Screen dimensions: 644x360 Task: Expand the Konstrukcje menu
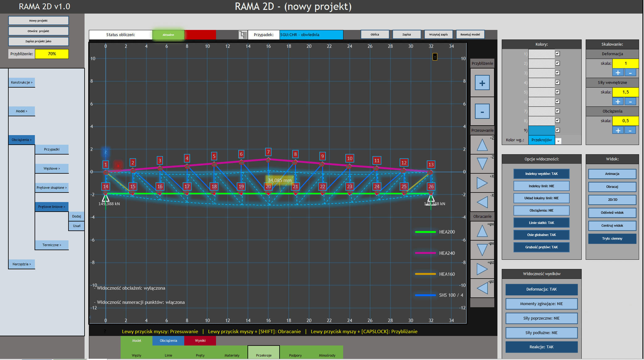22,82
